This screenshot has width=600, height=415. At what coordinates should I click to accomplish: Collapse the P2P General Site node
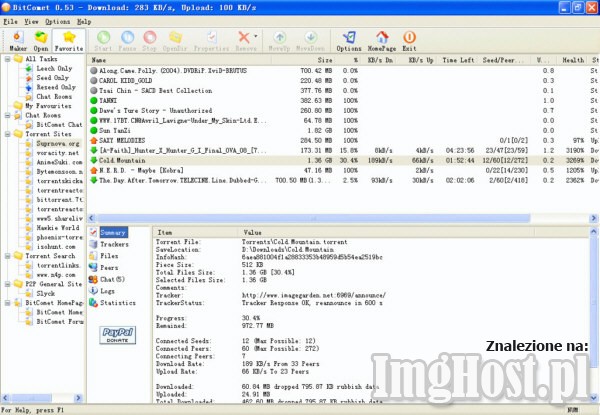click(x=7, y=284)
